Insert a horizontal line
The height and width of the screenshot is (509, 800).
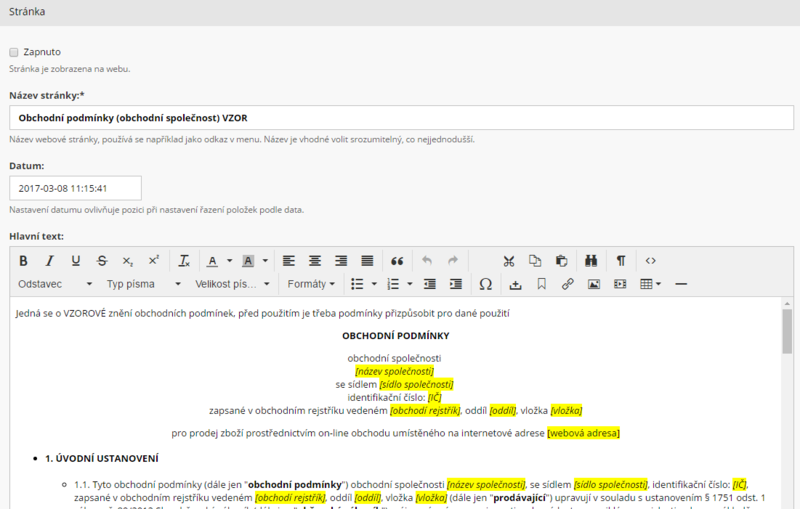[681, 284]
